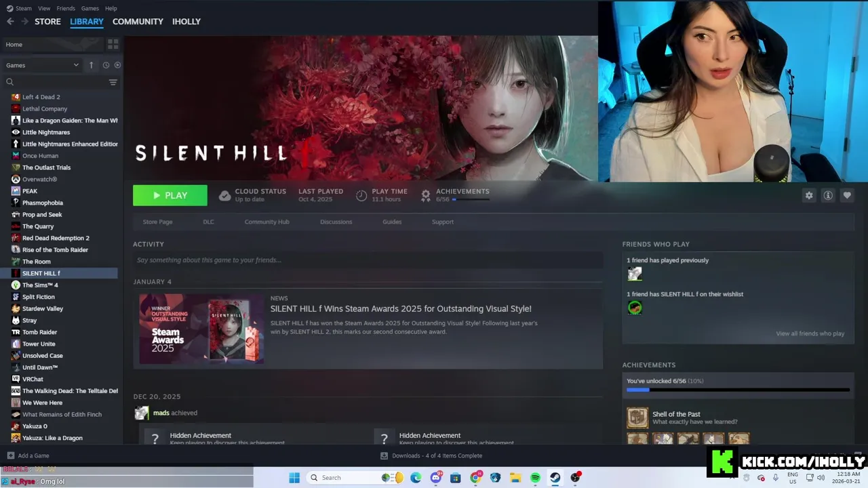The image size is (868, 488).
Task: Click the Windows taskbar Search box
Action: 355,478
